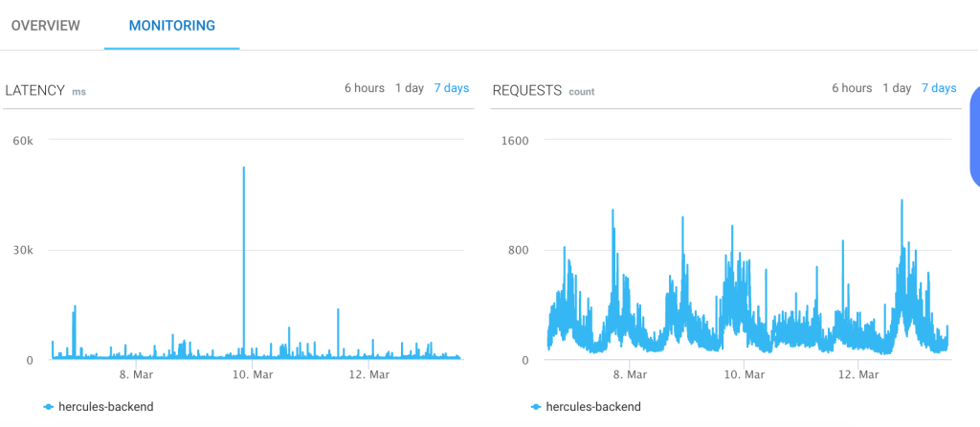Choose 1 day range for Requests chart
Screen dimensions: 980x427
coord(896,88)
